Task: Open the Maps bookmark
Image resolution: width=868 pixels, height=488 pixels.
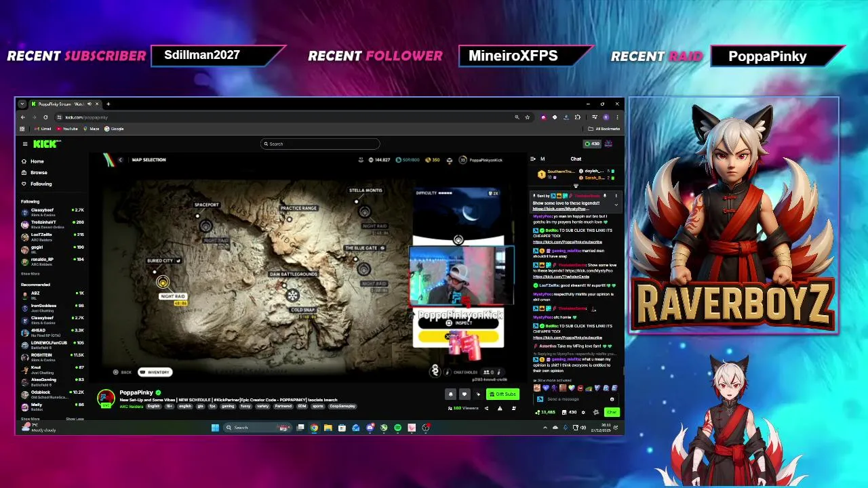Action: pos(92,129)
